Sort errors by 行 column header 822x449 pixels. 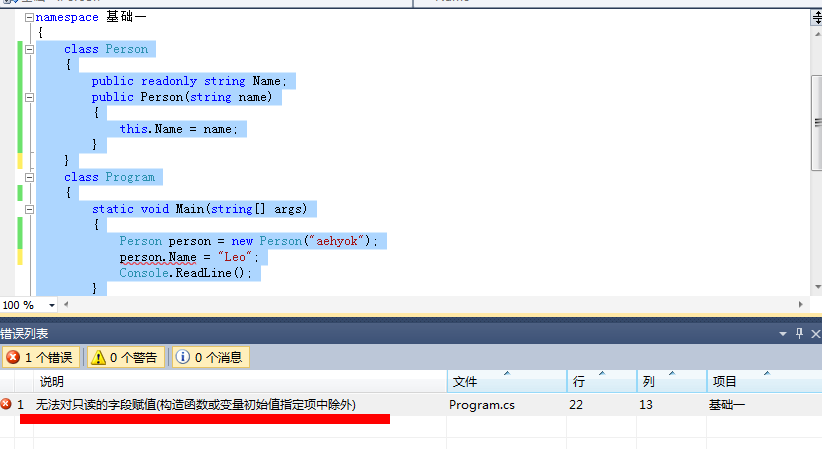pos(602,381)
